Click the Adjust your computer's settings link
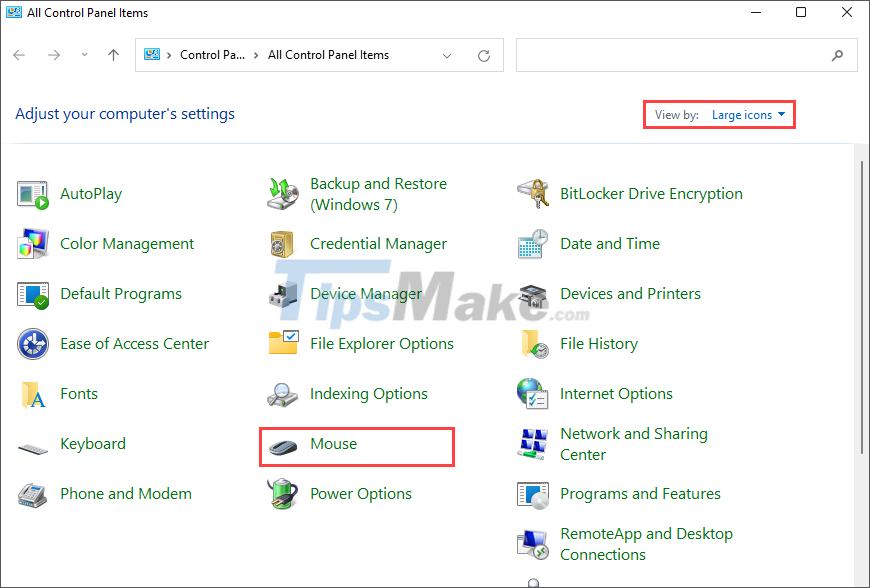 (124, 113)
